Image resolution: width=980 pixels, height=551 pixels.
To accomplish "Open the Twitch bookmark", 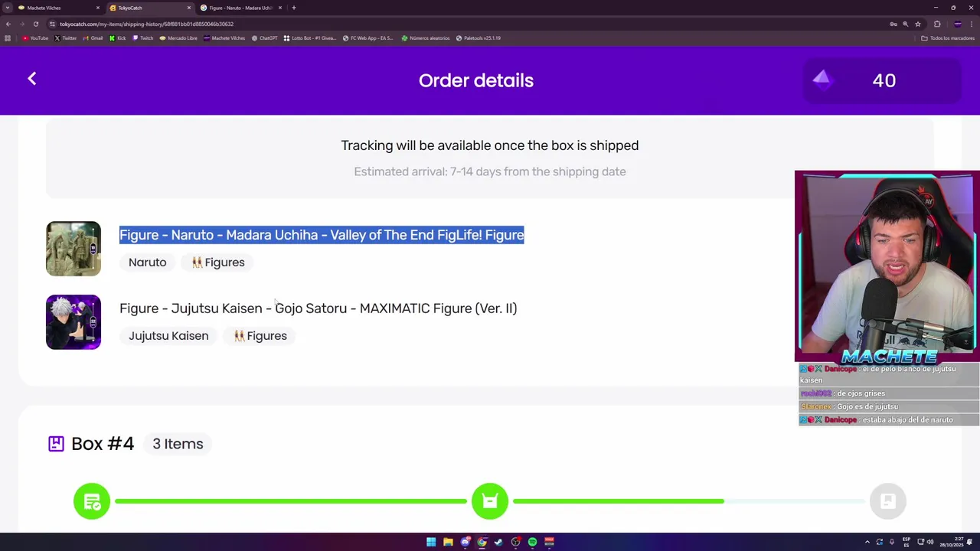I will click(x=143, y=38).
